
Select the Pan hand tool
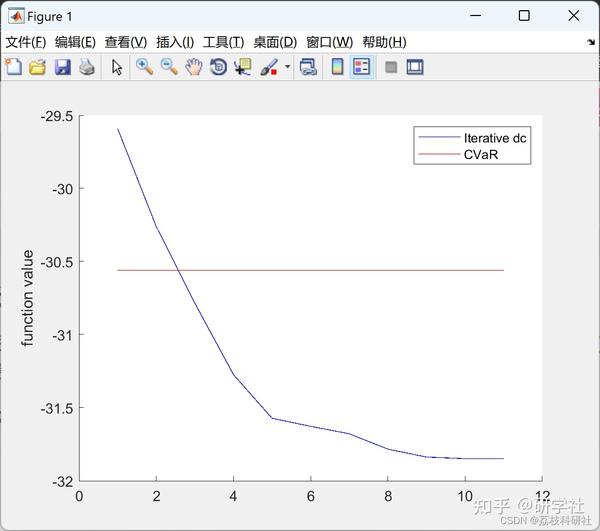coord(194,67)
